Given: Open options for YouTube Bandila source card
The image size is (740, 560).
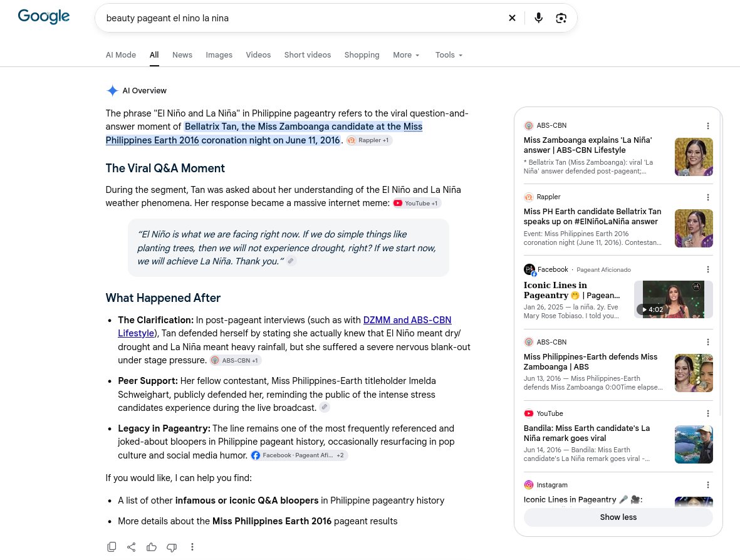Looking at the screenshot, I should 708,413.
